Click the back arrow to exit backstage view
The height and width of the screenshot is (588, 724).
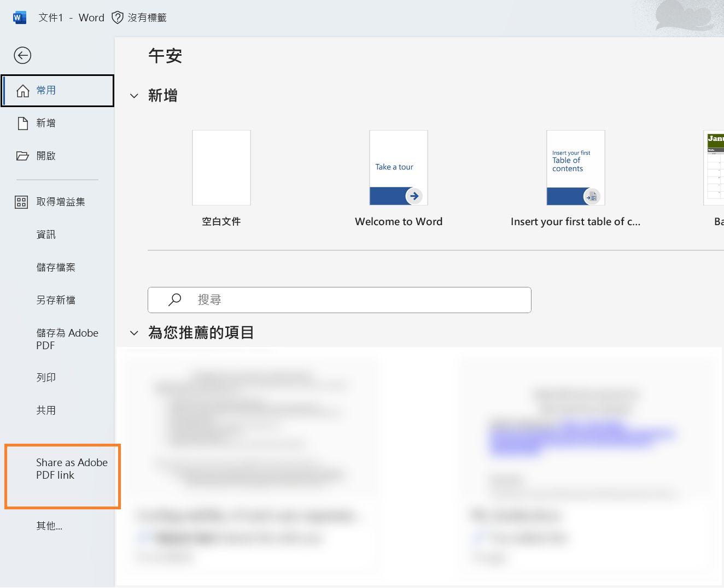coord(22,55)
